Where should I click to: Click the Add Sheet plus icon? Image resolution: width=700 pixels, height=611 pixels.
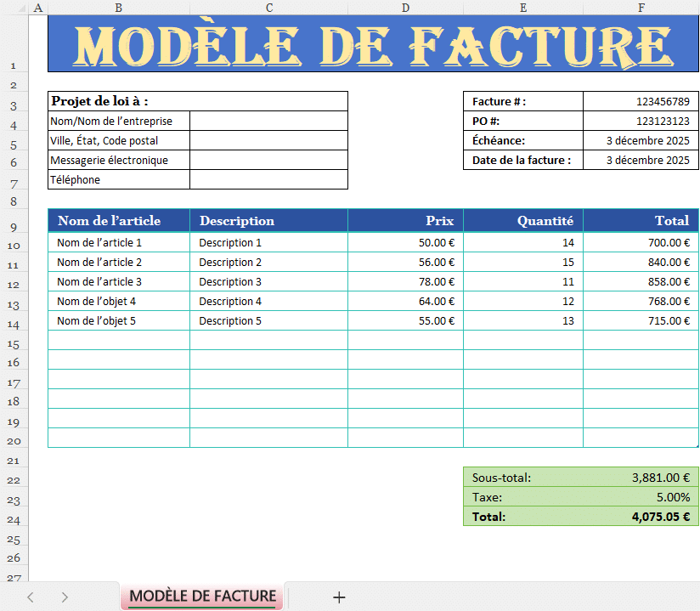click(x=339, y=597)
